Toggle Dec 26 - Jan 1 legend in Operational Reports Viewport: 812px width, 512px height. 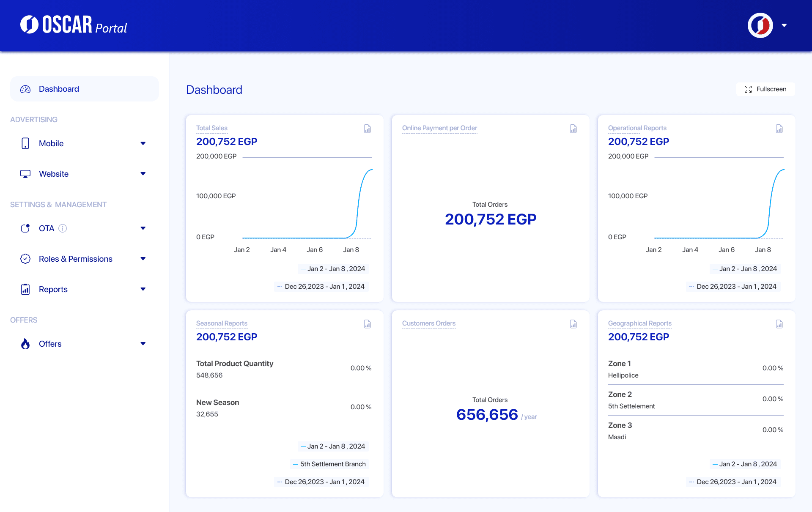coord(733,286)
